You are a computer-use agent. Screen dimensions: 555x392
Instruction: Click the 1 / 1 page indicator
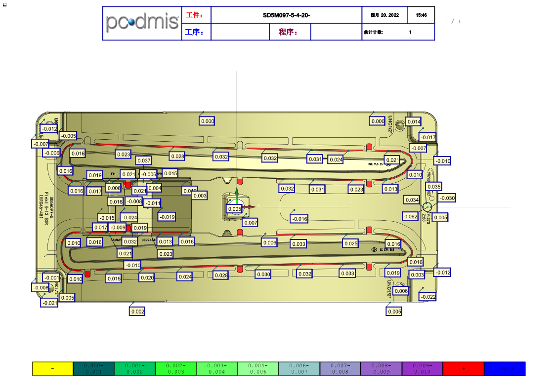452,22
